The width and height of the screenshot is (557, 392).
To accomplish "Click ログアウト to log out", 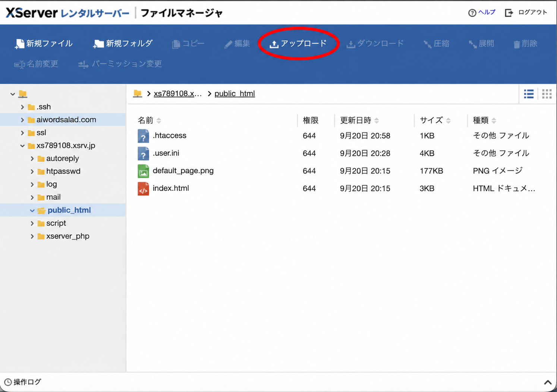I will (526, 12).
